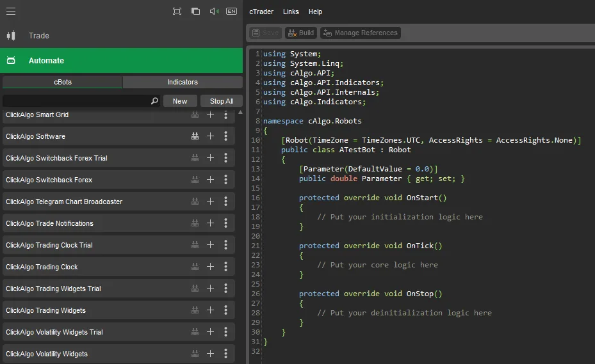This screenshot has width=595, height=364.
Task: Click the search magnifier icon
Action: click(x=154, y=101)
